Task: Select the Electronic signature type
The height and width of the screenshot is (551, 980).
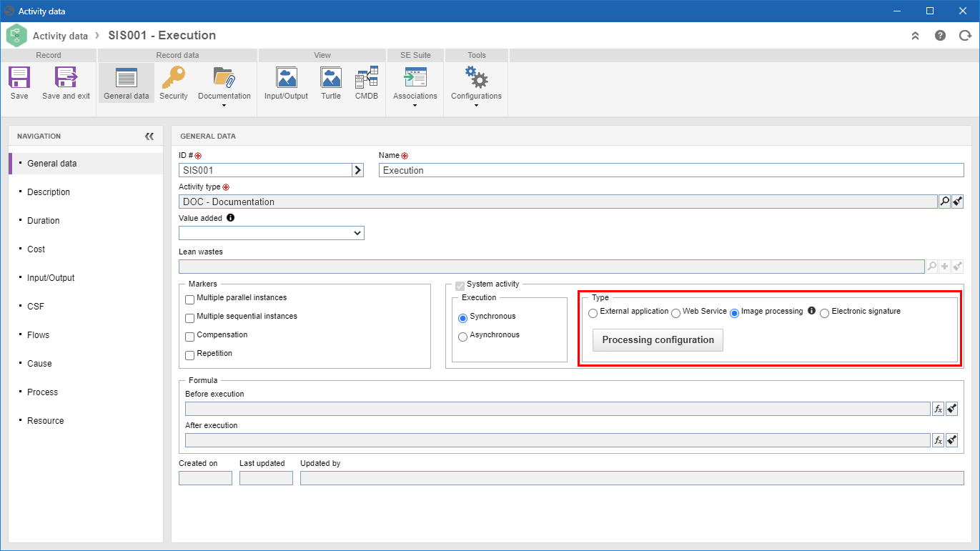Action: click(x=824, y=313)
